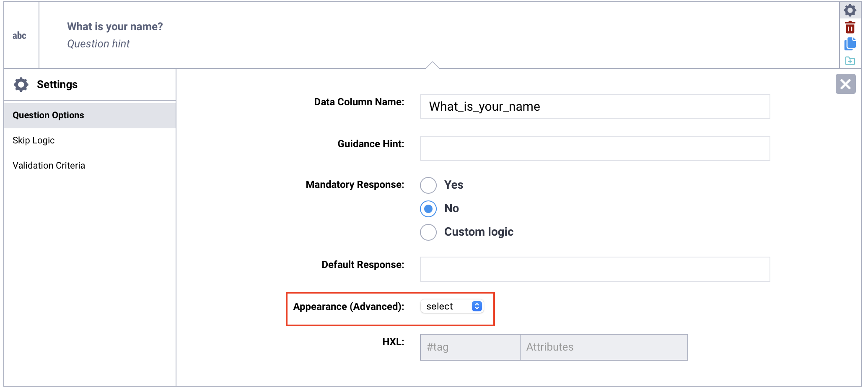Screen dimensions: 868x390
Task: Click into the Guidance Hint field
Action: tap(594, 148)
